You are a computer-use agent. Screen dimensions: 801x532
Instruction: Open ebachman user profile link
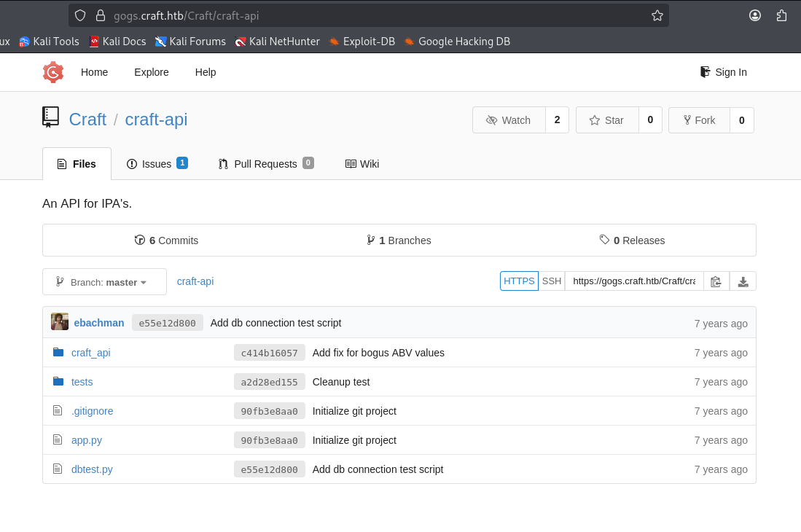99,323
